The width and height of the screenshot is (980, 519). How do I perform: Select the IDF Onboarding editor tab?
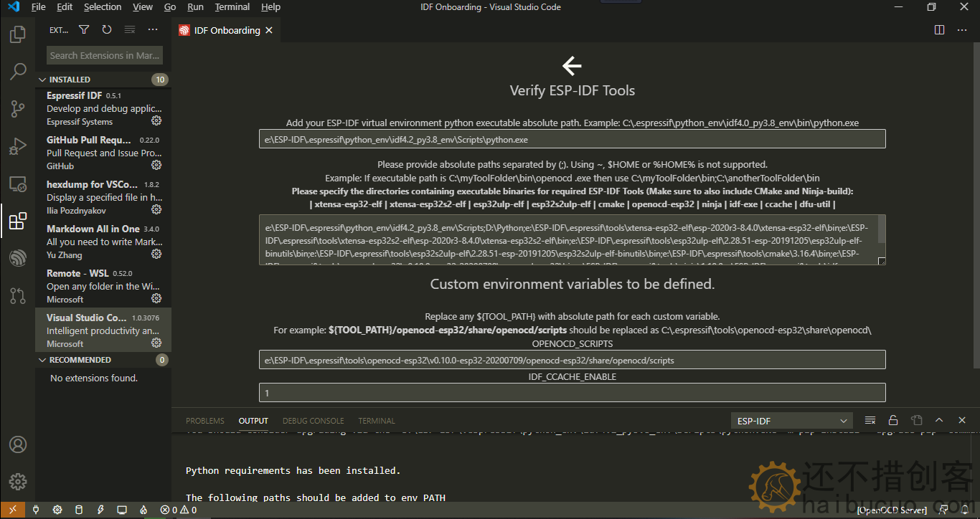click(x=227, y=30)
